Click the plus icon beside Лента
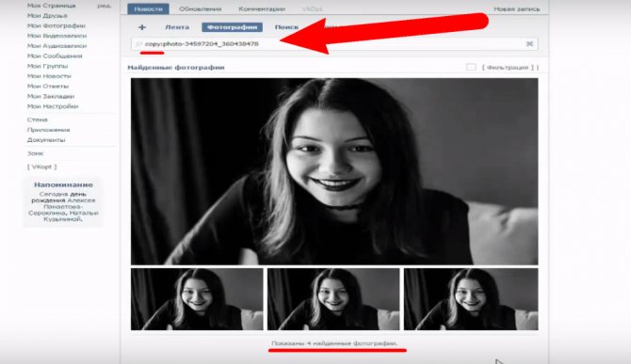Screen dimensions: 631x364 point(142,27)
